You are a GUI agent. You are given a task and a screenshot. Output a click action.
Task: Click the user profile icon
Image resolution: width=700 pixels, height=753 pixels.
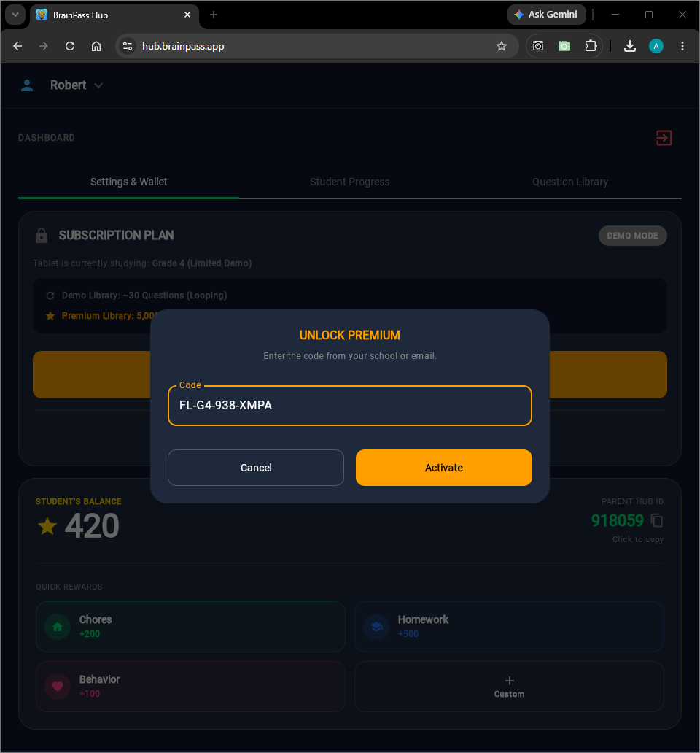(x=27, y=85)
